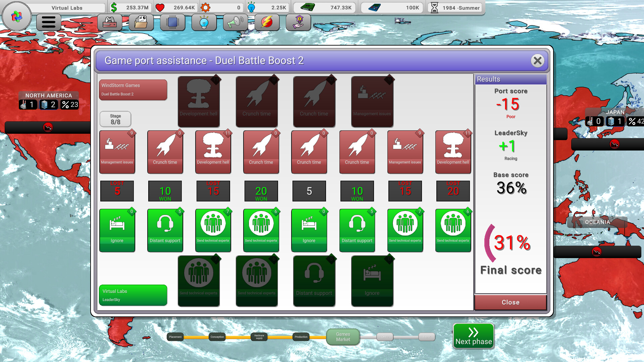Select the Games Market phase tab
Image resolution: width=644 pixels, height=362 pixels.
tap(343, 337)
